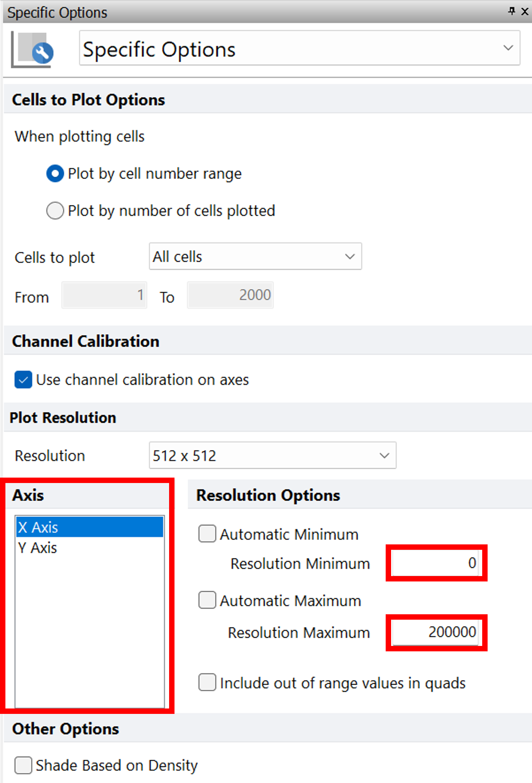Check Include out of range values in quads
This screenshot has height=783, width=532.
207,682
